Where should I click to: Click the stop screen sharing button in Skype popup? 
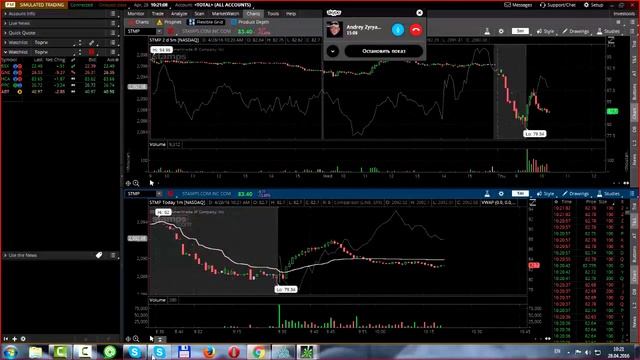(x=384, y=51)
